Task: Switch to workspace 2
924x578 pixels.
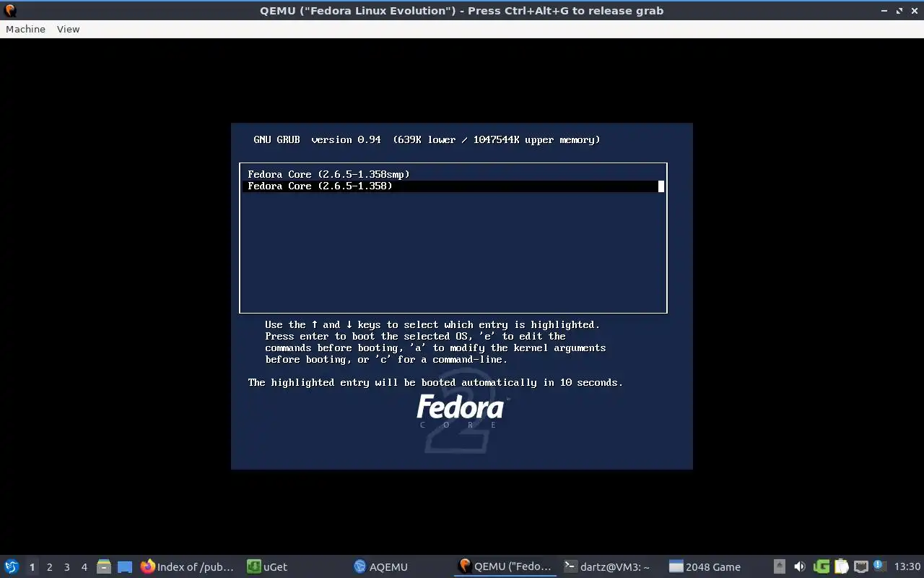Action: click(49, 567)
